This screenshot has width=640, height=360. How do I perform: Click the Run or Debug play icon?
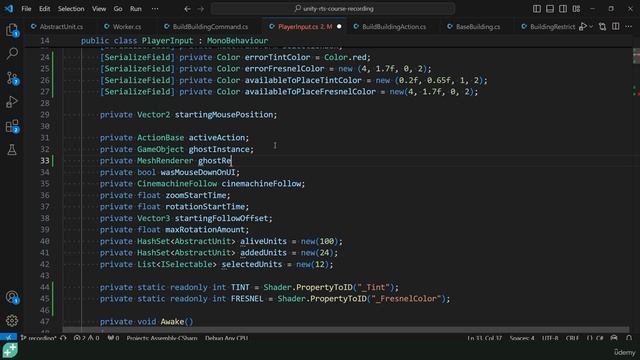582,27
